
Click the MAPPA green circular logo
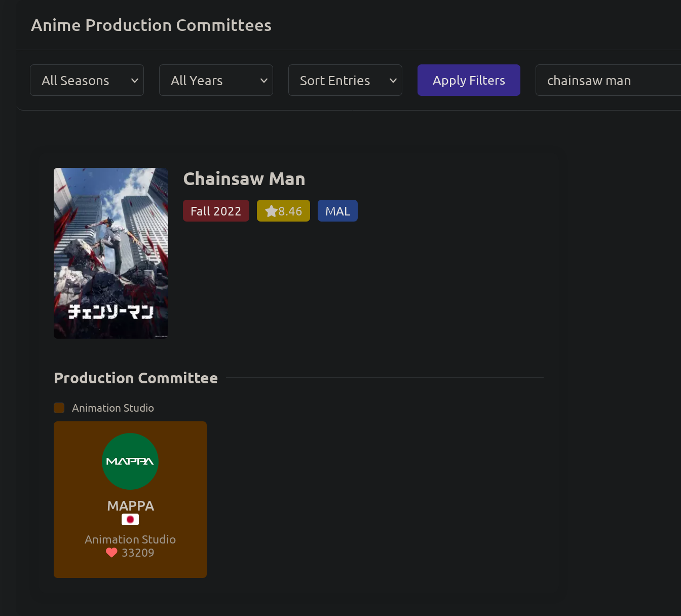[130, 461]
